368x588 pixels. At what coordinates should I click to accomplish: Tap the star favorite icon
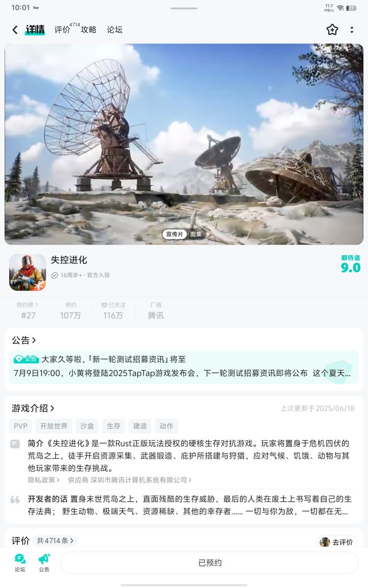click(332, 30)
